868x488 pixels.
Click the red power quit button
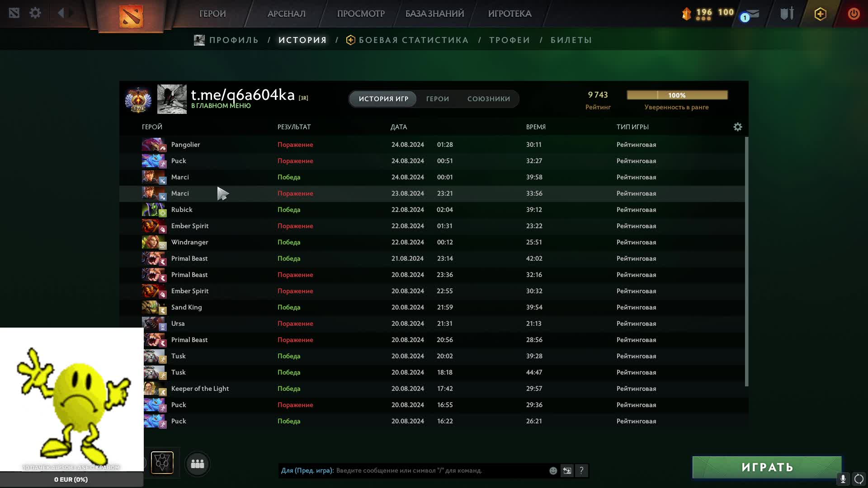click(854, 14)
